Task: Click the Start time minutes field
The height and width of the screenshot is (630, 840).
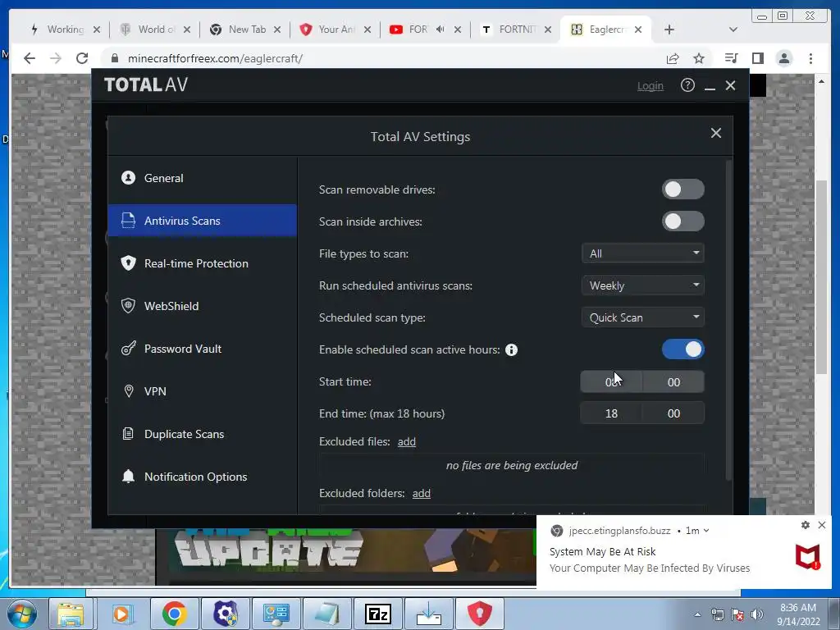Action: point(673,382)
